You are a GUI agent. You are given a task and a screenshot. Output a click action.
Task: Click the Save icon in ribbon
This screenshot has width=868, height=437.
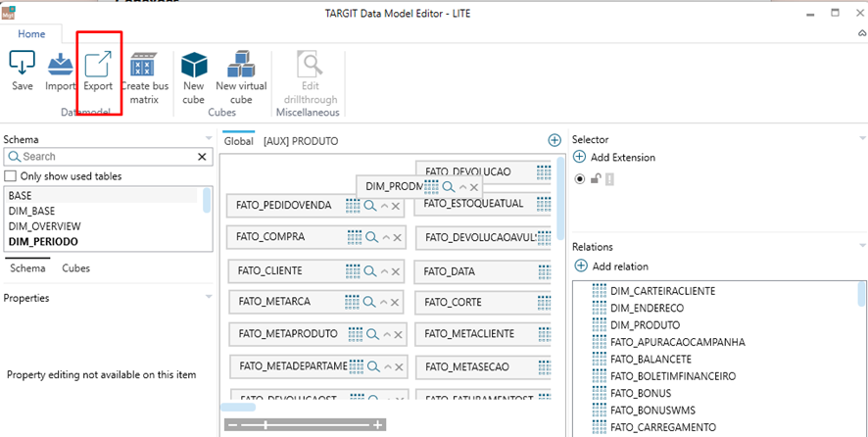23,63
